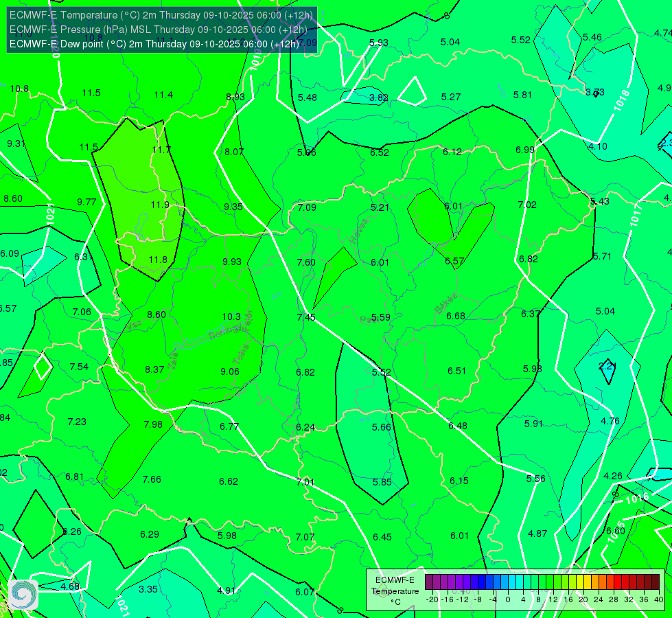Click the 1018 isobar label
Image resolution: width=672 pixels, height=618 pixels.
coord(621,101)
